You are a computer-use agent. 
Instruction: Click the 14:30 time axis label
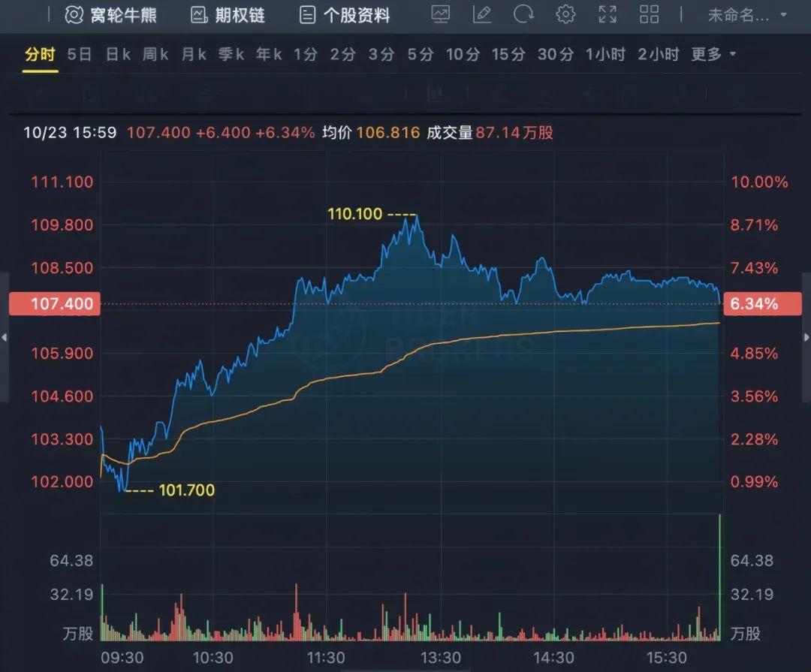(553, 658)
